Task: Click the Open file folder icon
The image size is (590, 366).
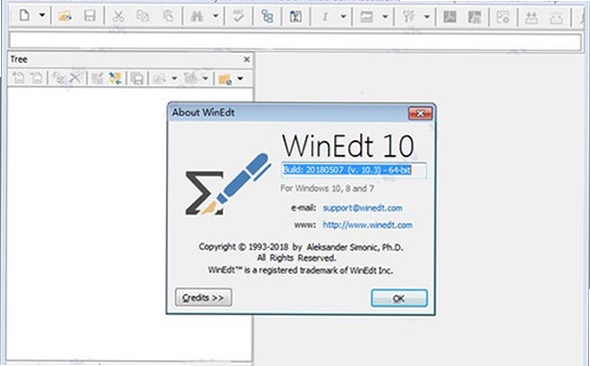Action: pyautogui.click(x=65, y=16)
